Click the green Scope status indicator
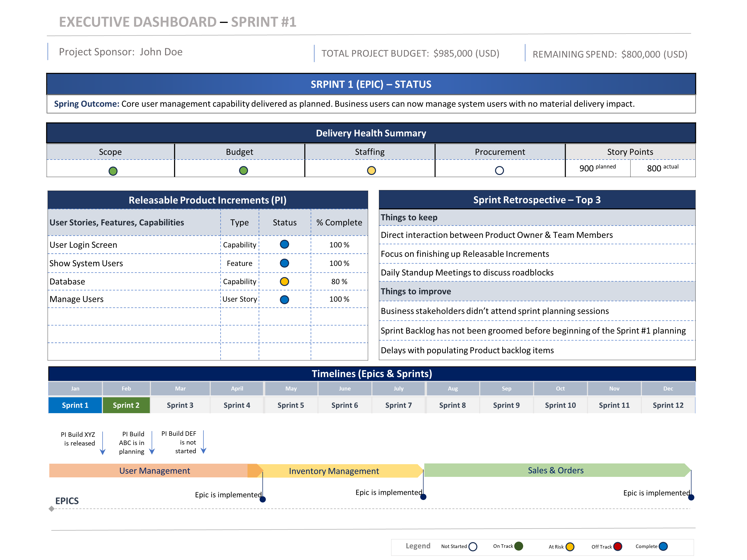The height and width of the screenshot is (560, 747). point(113,171)
